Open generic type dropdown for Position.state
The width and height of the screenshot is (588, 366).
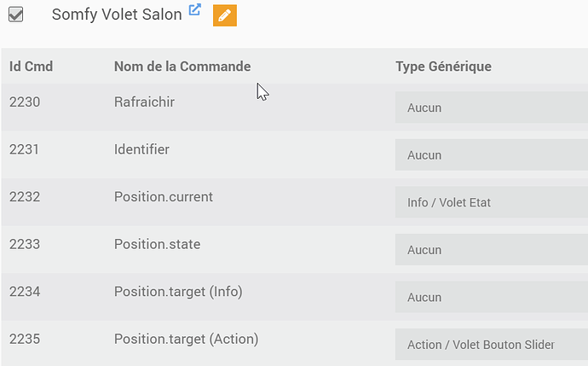click(x=490, y=250)
